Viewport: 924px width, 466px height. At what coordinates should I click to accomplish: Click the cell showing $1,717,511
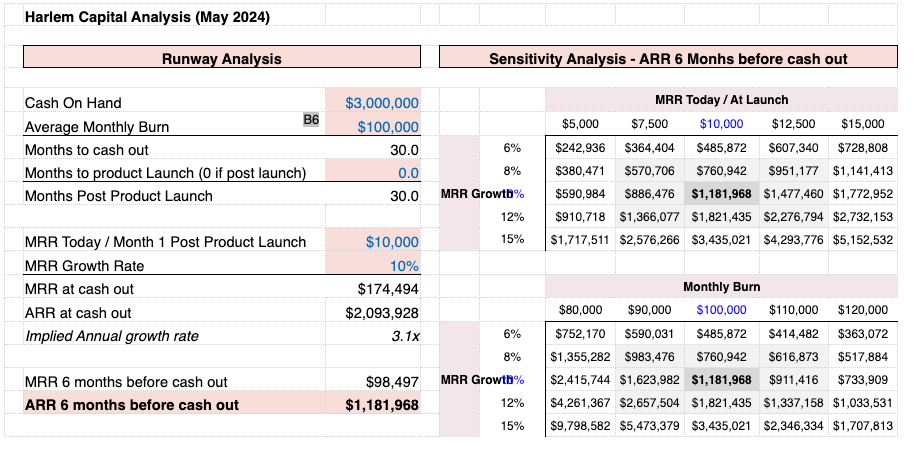580,240
